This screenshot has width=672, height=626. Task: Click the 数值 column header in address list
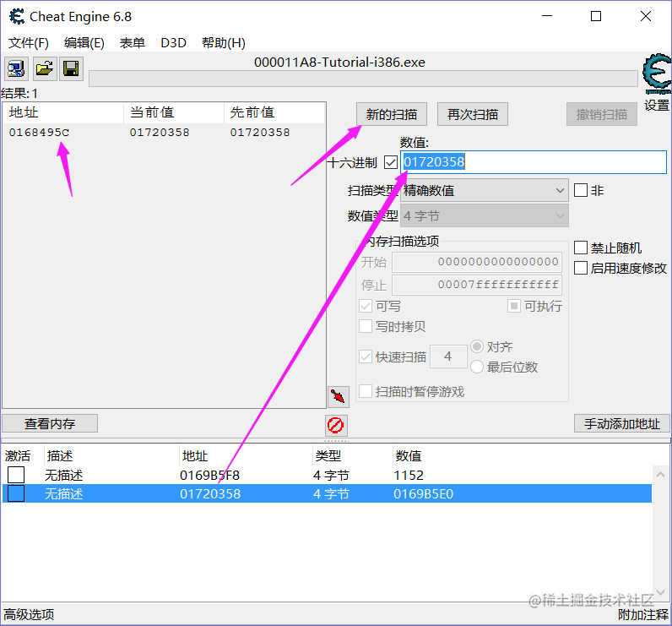point(409,455)
